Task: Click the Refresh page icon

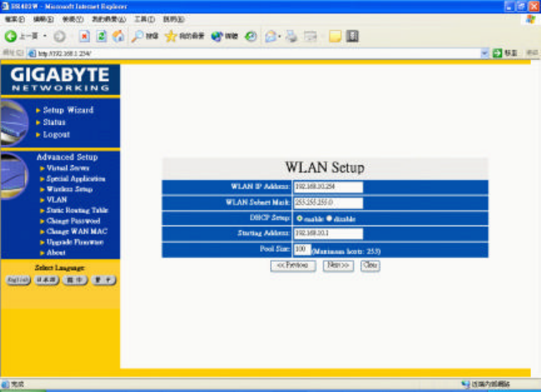Action: coord(101,36)
